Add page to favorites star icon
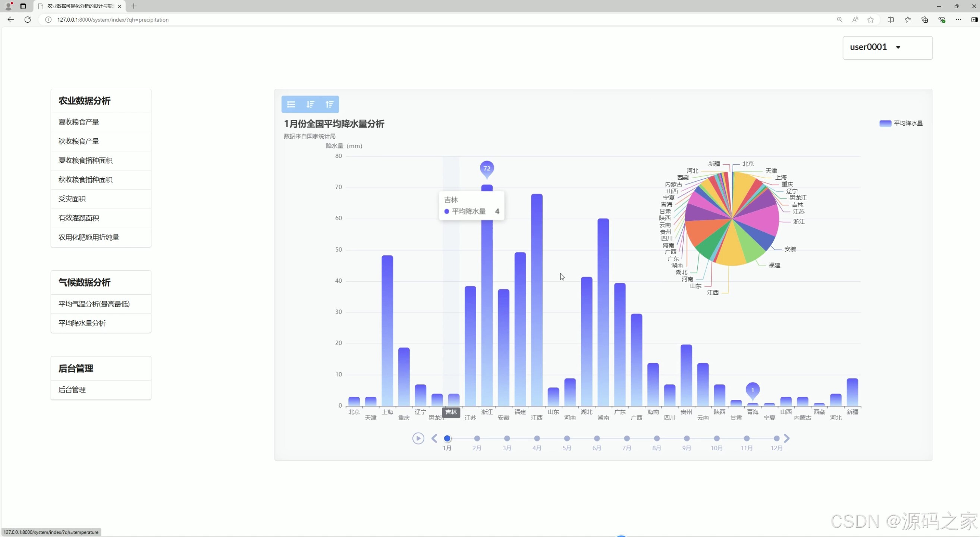The image size is (980, 537). [x=870, y=19]
